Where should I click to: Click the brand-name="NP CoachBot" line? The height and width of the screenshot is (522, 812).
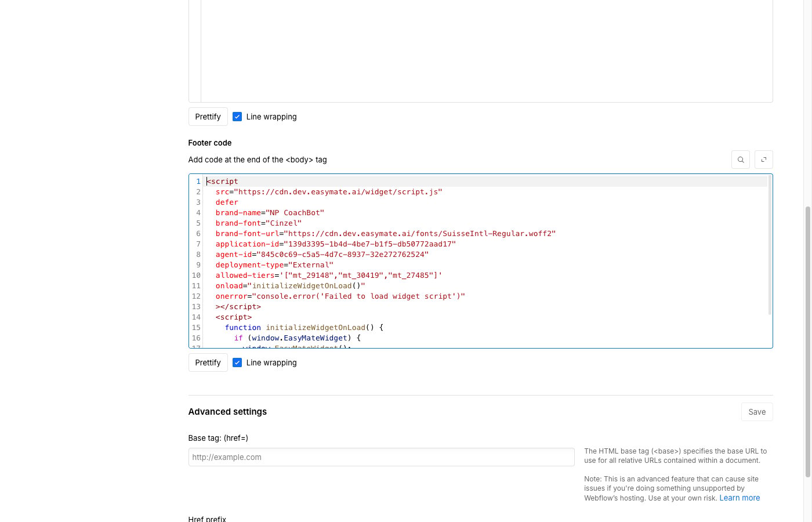point(270,213)
